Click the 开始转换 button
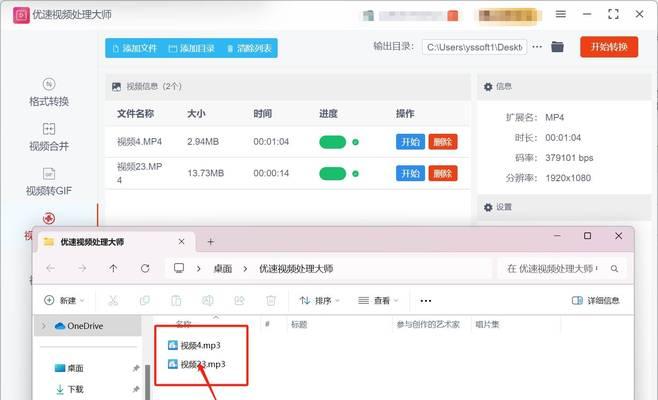 pyautogui.click(x=609, y=47)
